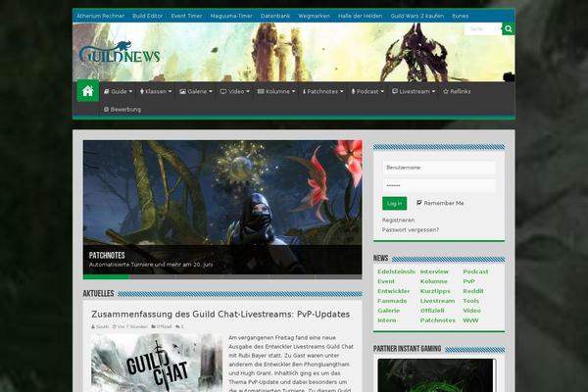Click the Podcast tag in News box
588x392 pixels.
[475, 271]
